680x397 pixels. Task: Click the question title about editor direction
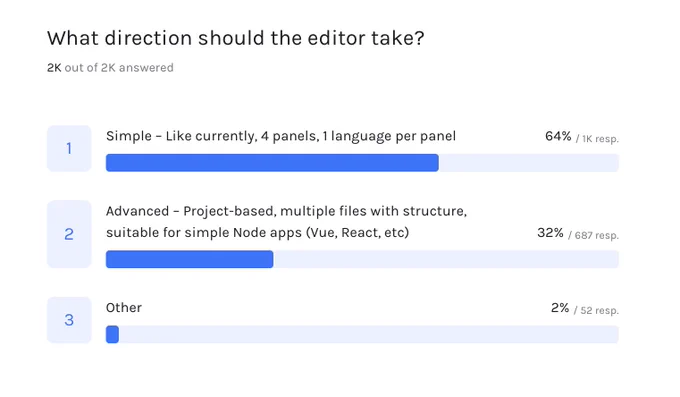click(235, 38)
